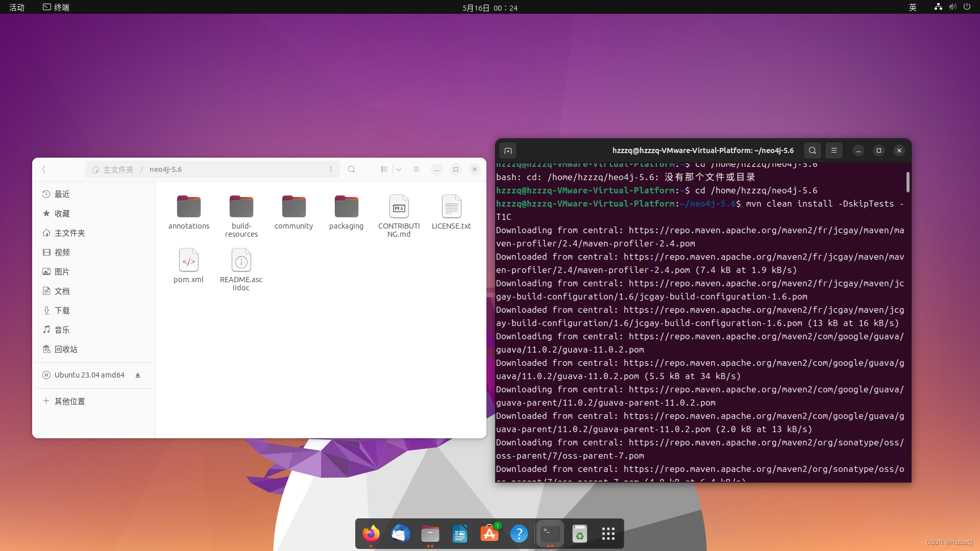The image size is (980, 551).
Task: Open 其他位置 in the sidebar
Action: pos(93,402)
